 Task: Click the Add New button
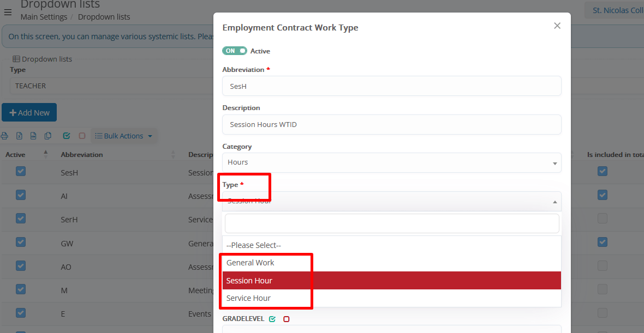point(29,113)
